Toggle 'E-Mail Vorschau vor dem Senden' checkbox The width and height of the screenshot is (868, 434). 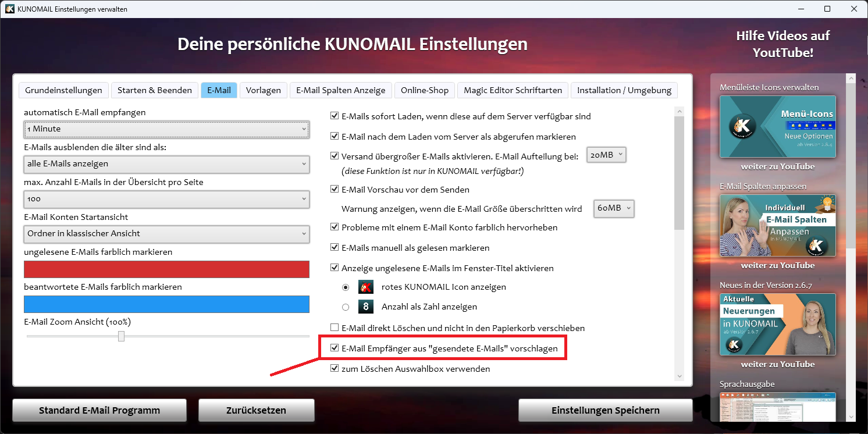click(335, 189)
